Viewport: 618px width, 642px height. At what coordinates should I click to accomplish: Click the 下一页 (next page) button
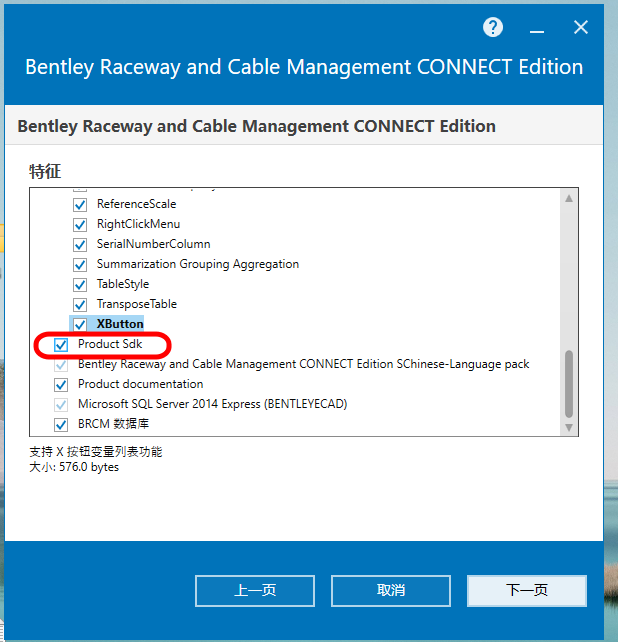coord(526,590)
